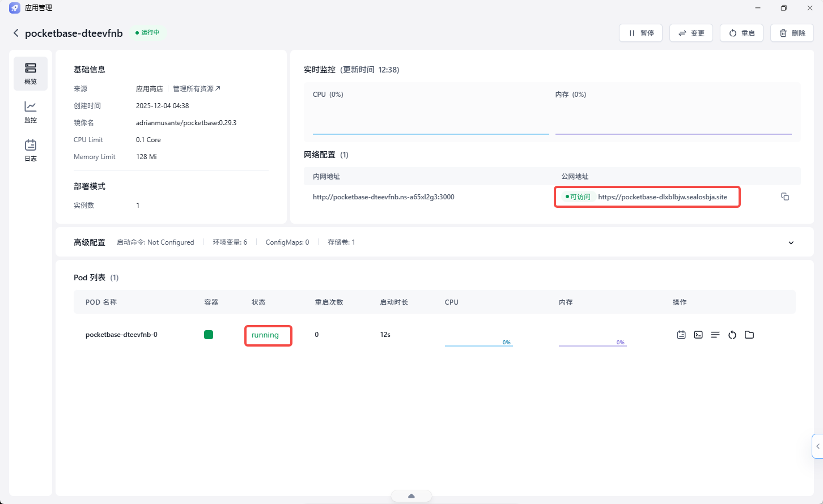Click the 12s uptime value
Image resolution: width=823 pixels, height=504 pixels.
(x=385, y=335)
